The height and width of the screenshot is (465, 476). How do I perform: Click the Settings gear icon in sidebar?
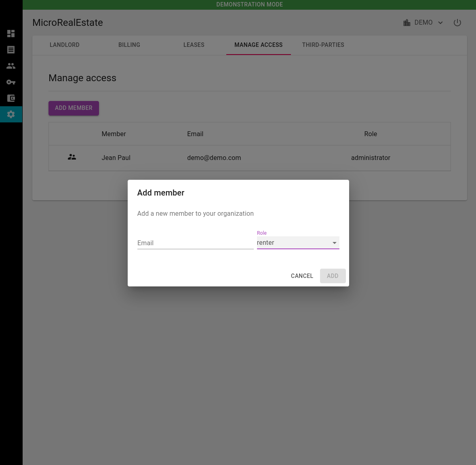[11, 114]
